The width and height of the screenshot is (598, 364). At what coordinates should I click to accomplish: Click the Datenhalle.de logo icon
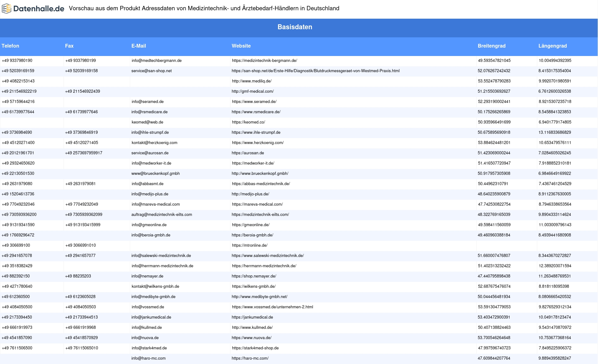(6, 9)
